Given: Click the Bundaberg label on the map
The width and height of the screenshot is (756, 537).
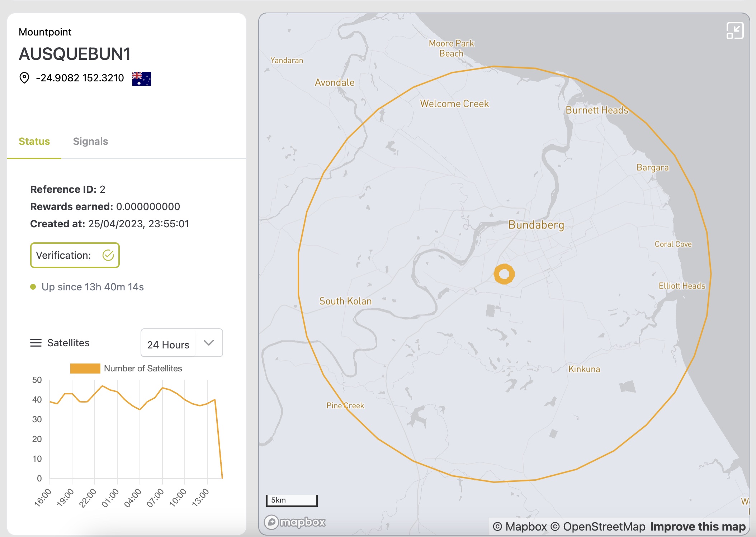Looking at the screenshot, I should point(536,225).
